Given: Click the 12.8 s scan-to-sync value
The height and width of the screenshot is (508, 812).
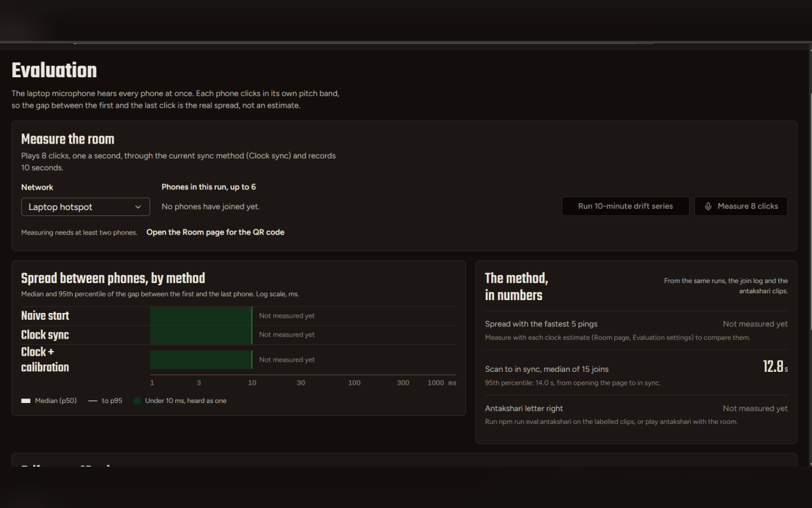Looking at the screenshot, I should pyautogui.click(x=775, y=367).
